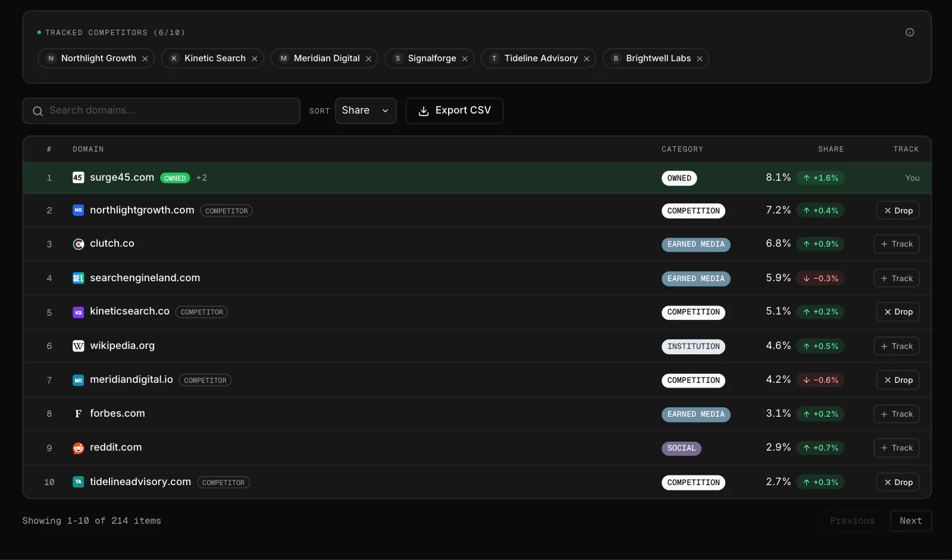Click the INSTITUTION category pill
The image size is (952, 560).
(693, 347)
